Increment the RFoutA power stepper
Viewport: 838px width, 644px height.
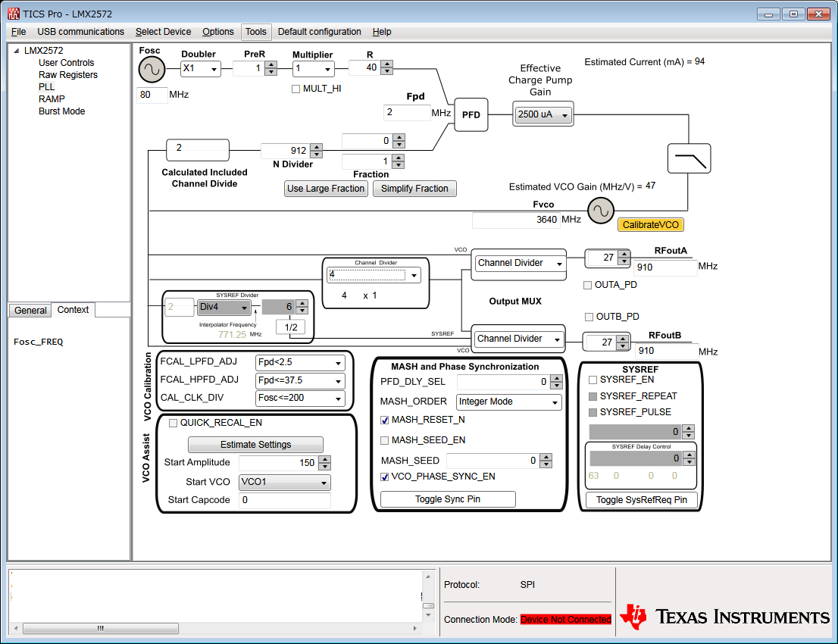[x=624, y=254]
